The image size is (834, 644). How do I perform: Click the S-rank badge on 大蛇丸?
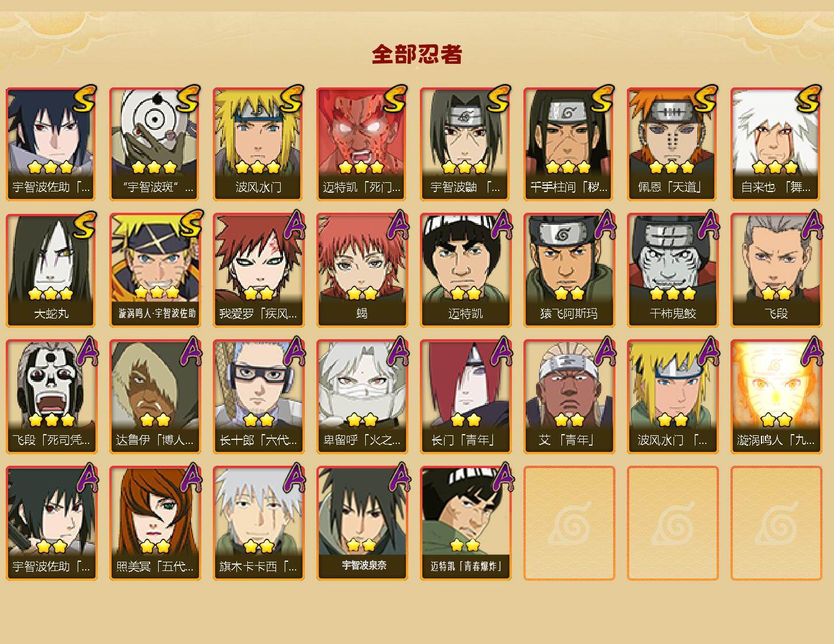(x=84, y=225)
